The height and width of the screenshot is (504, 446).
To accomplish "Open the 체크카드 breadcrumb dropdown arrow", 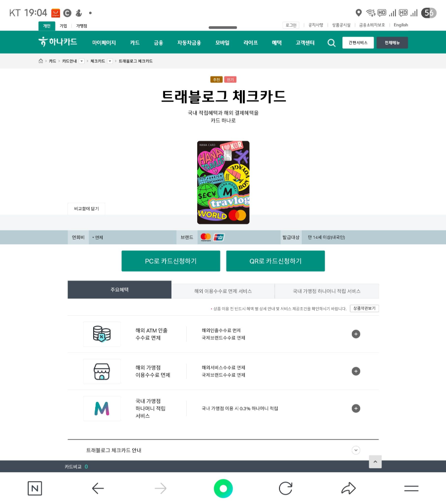I will point(110,61).
